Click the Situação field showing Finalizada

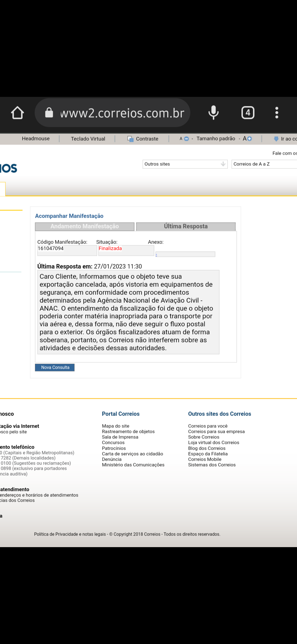click(x=126, y=250)
